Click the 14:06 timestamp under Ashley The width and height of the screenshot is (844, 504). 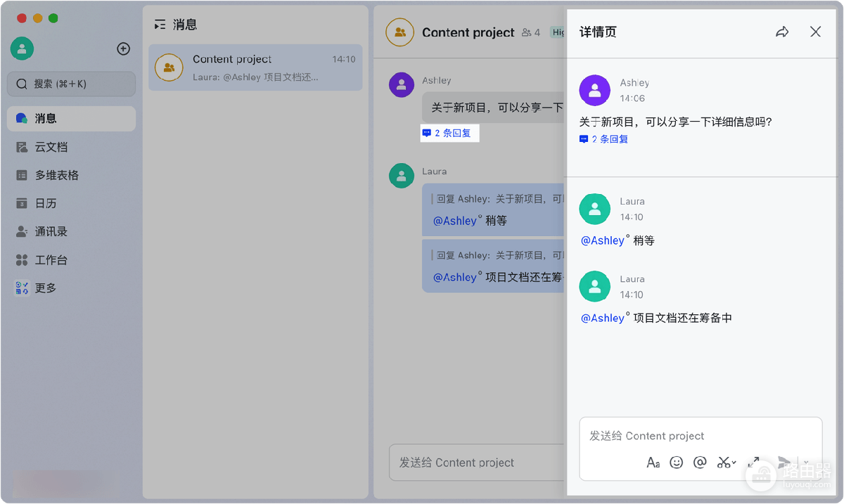(x=632, y=98)
